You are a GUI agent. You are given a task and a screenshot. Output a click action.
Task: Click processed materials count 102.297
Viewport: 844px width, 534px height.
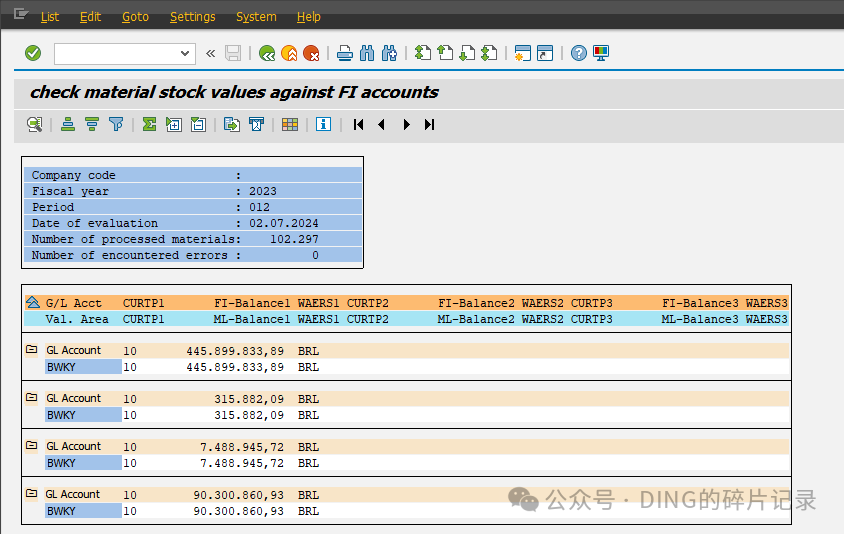[x=294, y=239]
